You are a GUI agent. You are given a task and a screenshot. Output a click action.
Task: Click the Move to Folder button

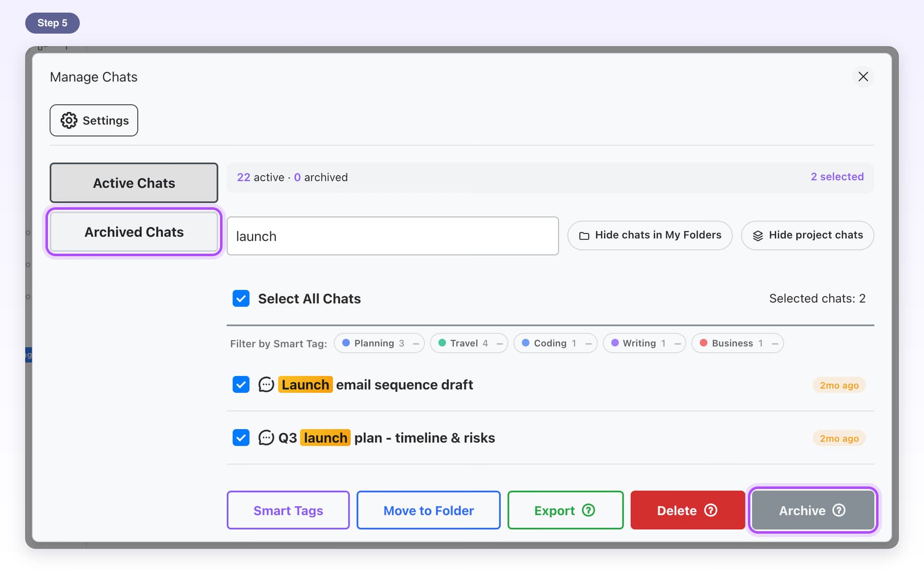(x=428, y=510)
